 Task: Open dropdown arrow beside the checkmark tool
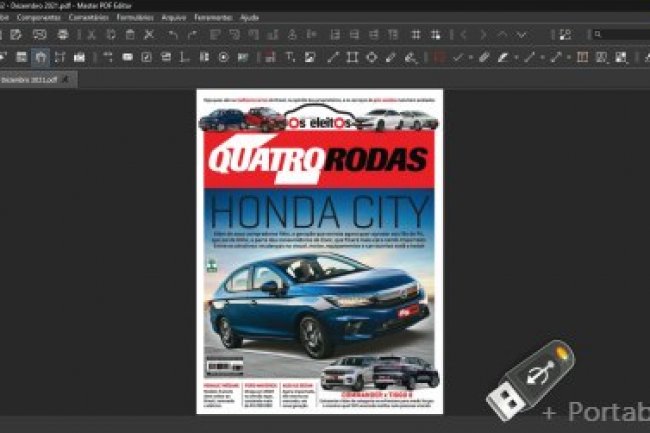coord(470,57)
